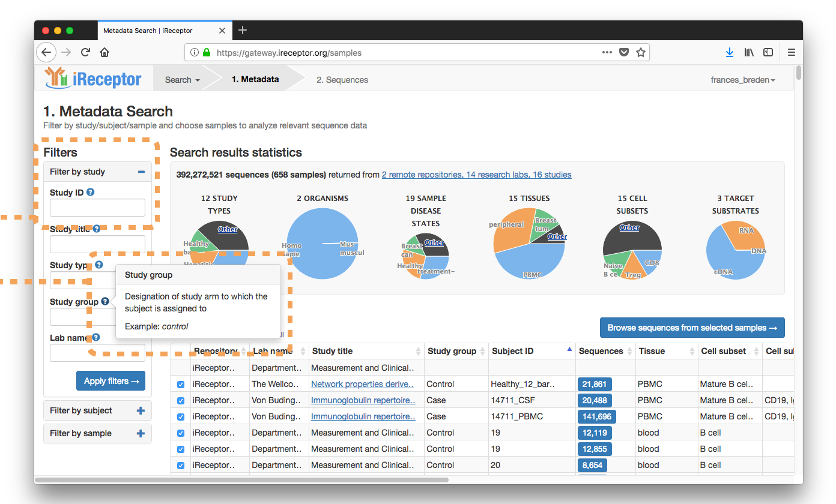Click Browse sequences from selected samples button
Image resolution: width=836 pixels, height=504 pixels.
point(692,328)
